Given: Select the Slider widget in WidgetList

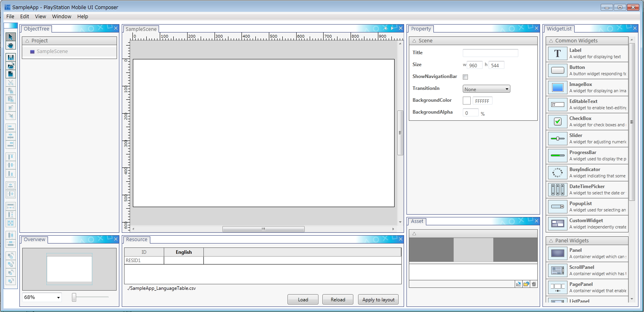Looking at the screenshot, I should (x=587, y=139).
